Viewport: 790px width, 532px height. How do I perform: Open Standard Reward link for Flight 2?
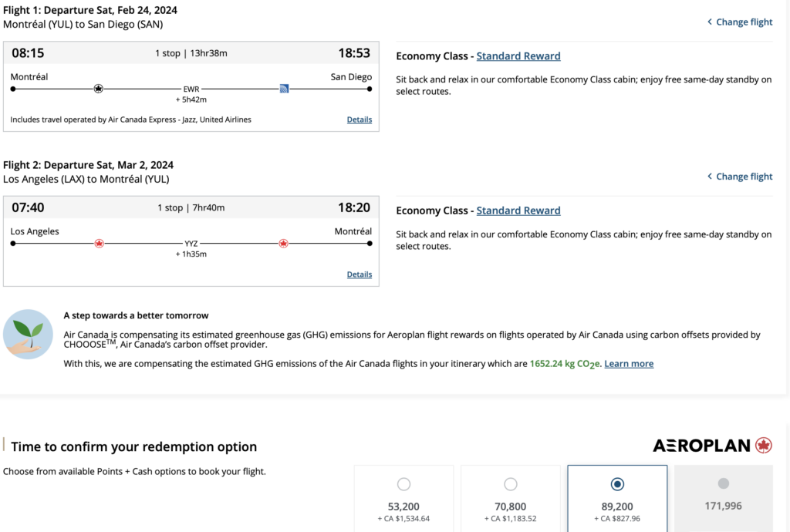point(518,210)
